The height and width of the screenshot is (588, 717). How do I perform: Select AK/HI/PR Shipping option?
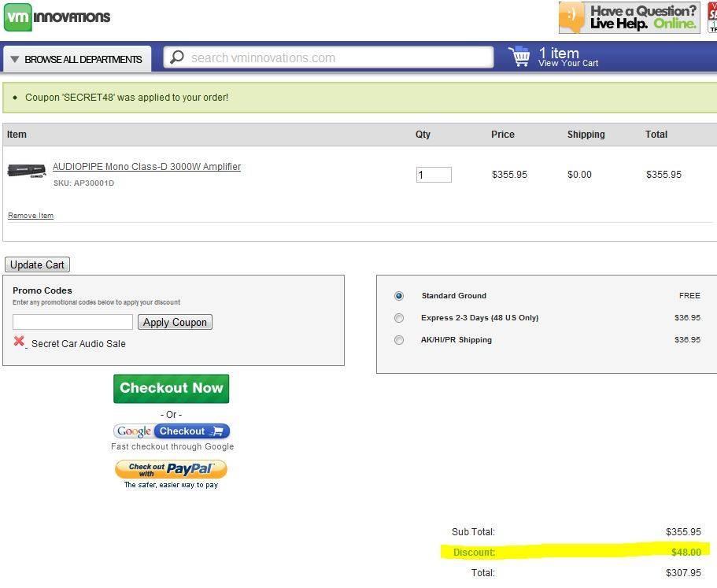pyautogui.click(x=399, y=340)
